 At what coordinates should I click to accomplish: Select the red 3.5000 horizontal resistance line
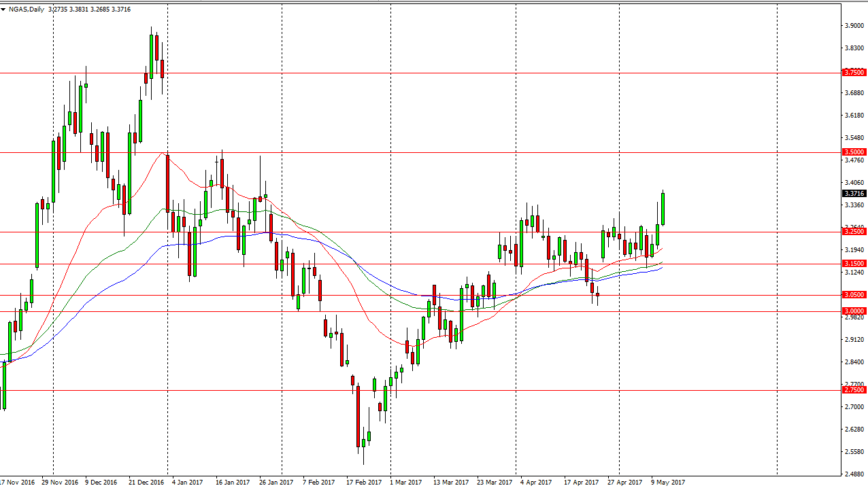pyautogui.click(x=408, y=152)
